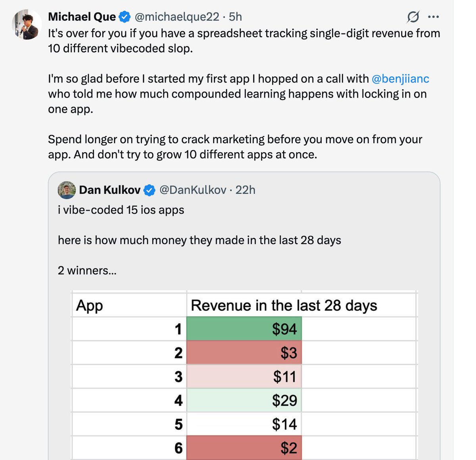The image size is (476, 460).
Task: Open Dan Kulkov's display name
Action: 110,190
